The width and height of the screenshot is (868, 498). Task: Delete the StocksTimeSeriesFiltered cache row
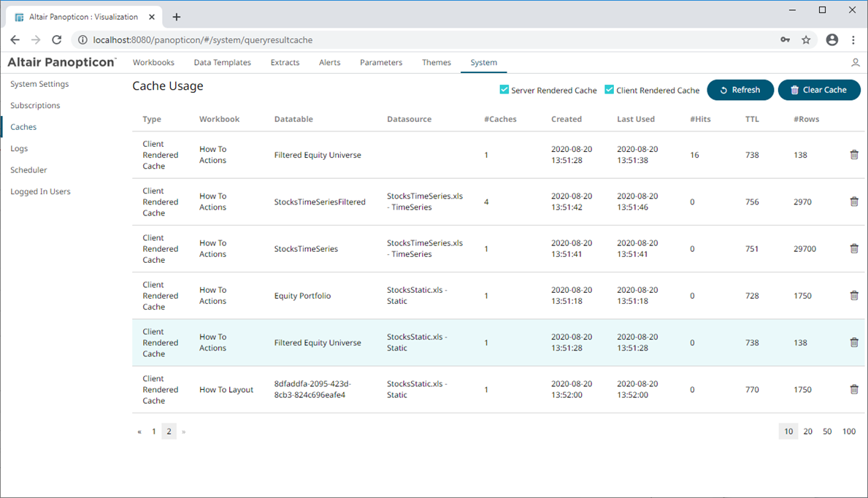(x=853, y=202)
